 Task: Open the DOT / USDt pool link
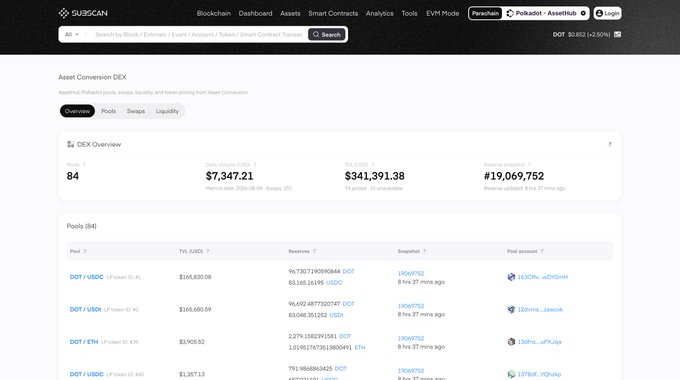tap(85, 309)
